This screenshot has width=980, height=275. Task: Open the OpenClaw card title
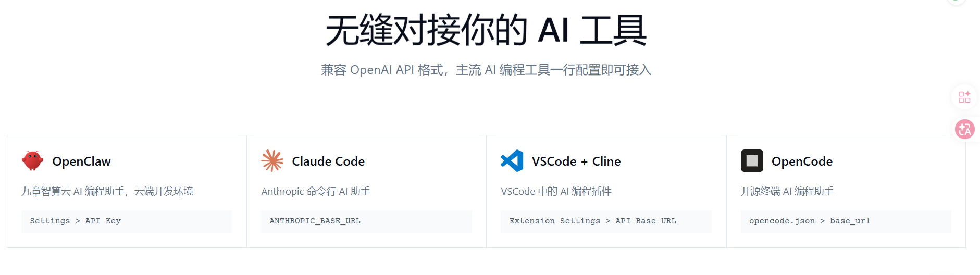(x=82, y=161)
